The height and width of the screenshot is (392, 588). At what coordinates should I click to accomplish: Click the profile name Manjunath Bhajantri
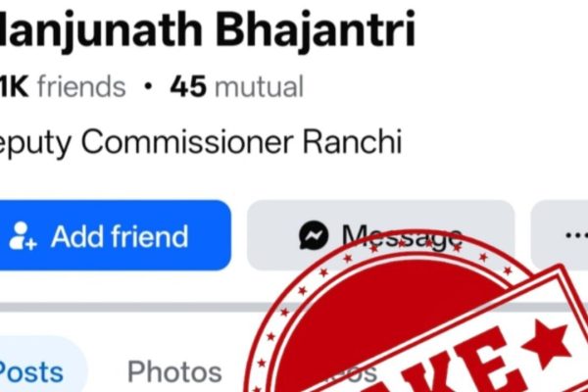tap(208, 29)
